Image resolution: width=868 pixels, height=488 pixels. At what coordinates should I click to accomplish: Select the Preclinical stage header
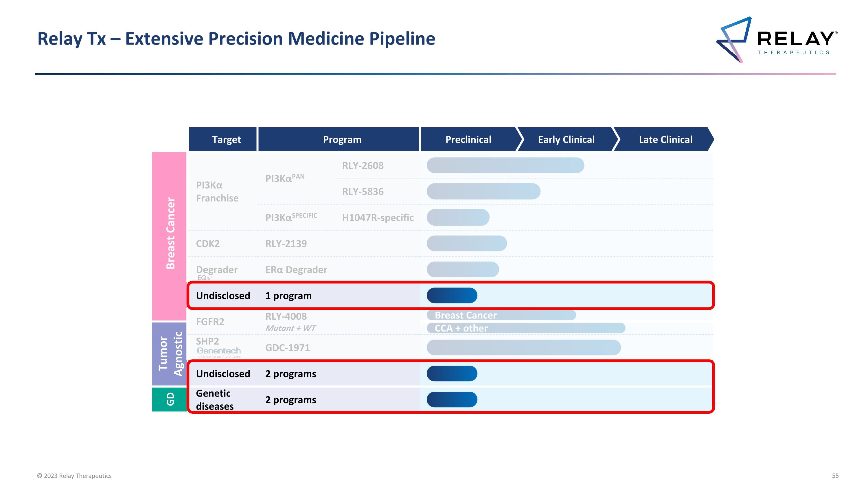(x=468, y=139)
